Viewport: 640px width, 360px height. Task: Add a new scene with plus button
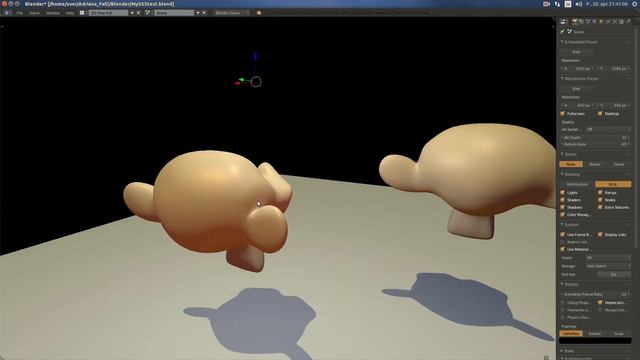[198, 13]
